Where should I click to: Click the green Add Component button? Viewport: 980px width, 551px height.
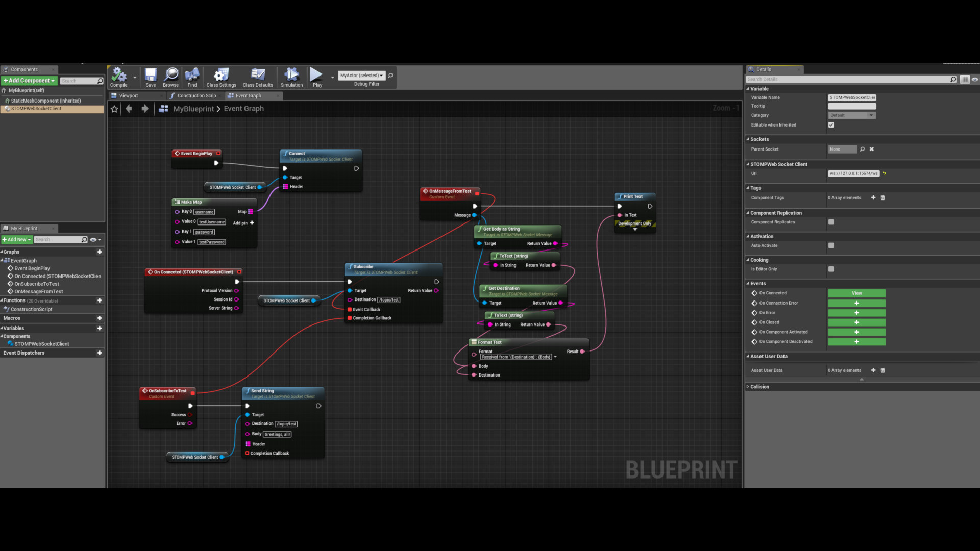[29, 81]
